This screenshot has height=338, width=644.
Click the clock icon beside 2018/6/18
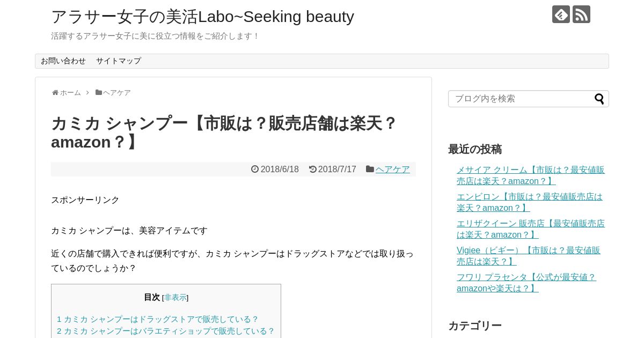255,169
